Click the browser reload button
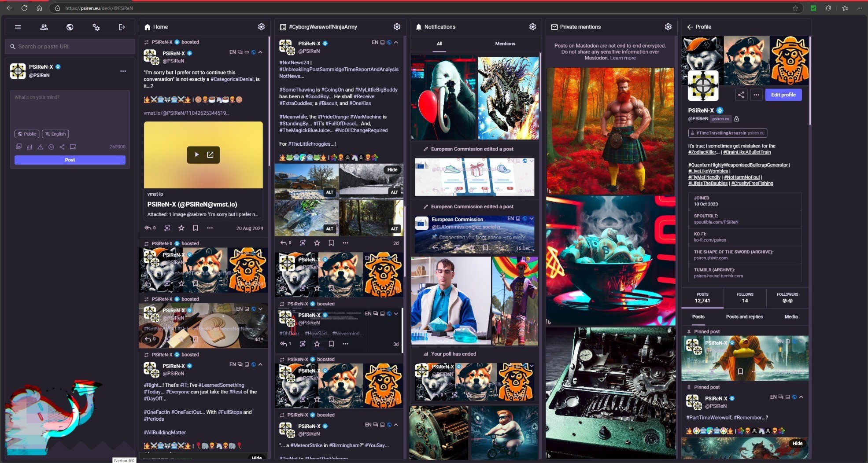This screenshot has width=868, height=463. (x=24, y=8)
